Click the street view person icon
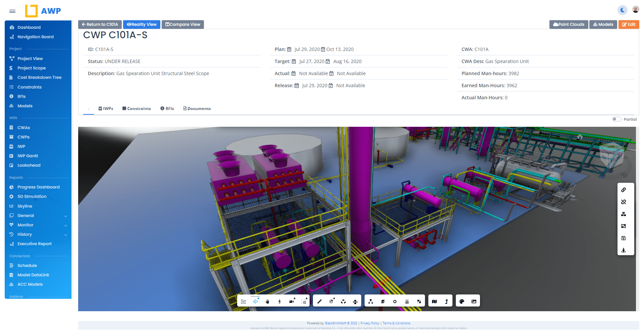The width and height of the screenshot is (644, 330). click(x=624, y=250)
